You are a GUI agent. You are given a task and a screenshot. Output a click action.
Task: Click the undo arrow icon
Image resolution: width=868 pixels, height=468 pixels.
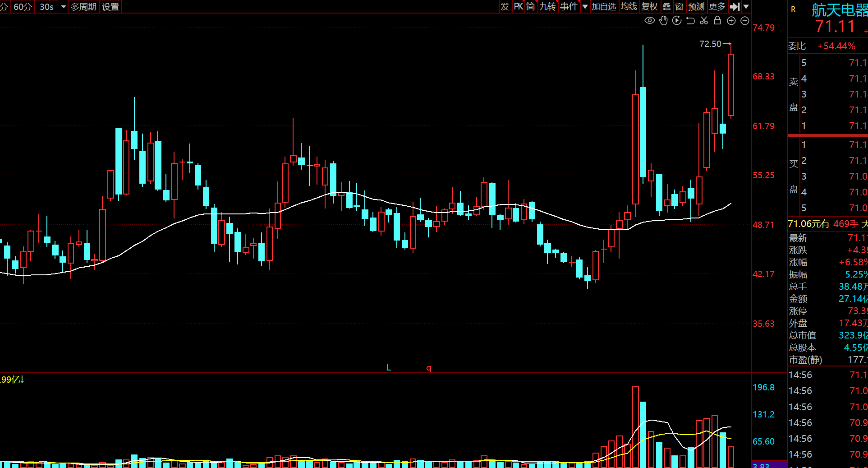coord(690,20)
